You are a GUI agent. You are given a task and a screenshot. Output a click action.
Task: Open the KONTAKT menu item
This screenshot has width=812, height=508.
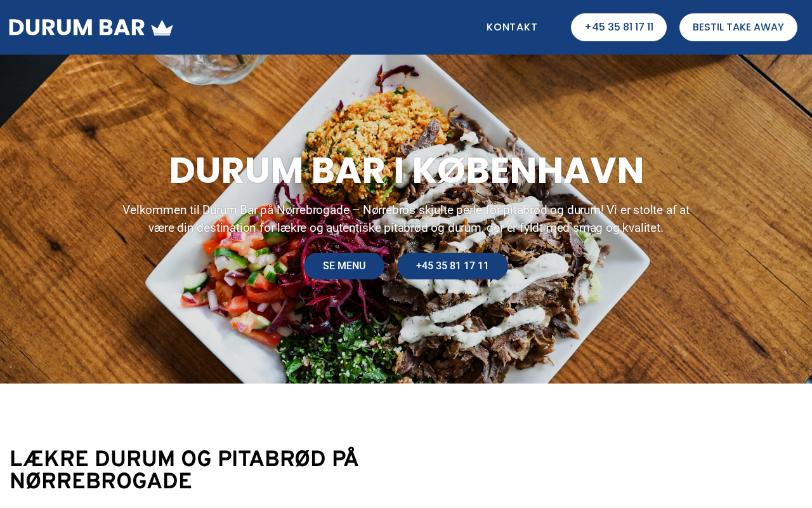(512, 27)
